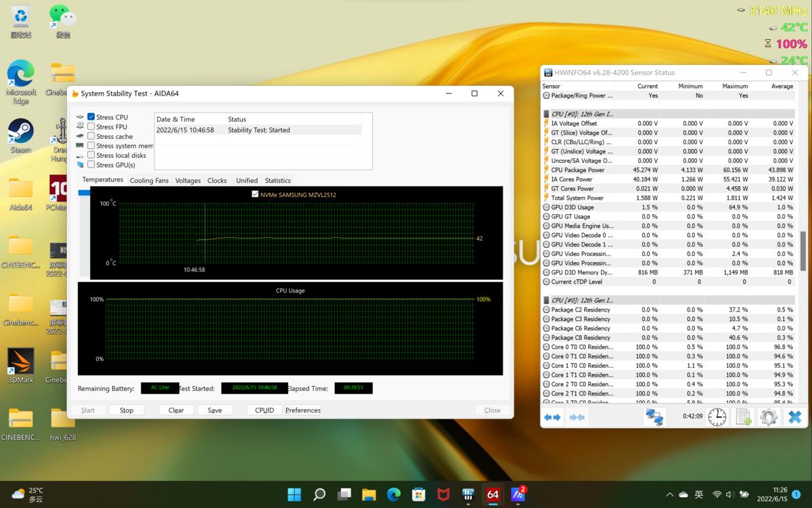
Task: Open HWiNFO sensor settings via the gear icon
Action: (768, 417)
